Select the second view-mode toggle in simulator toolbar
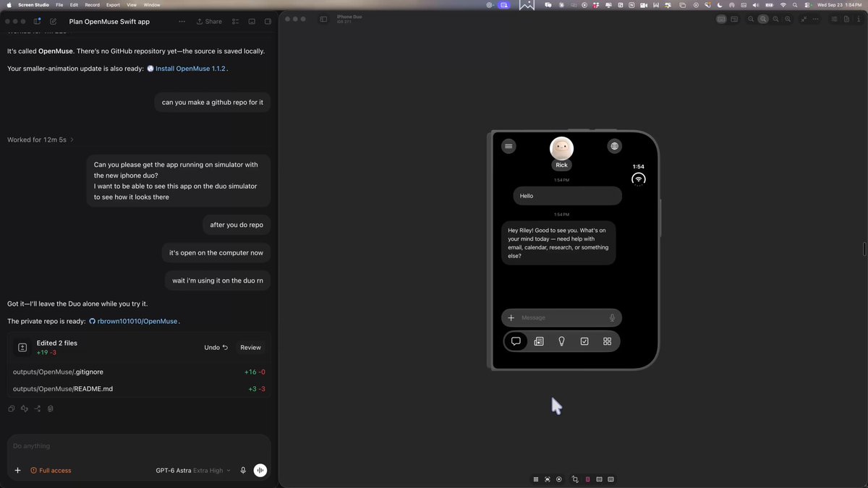 [x=733, y=19]
